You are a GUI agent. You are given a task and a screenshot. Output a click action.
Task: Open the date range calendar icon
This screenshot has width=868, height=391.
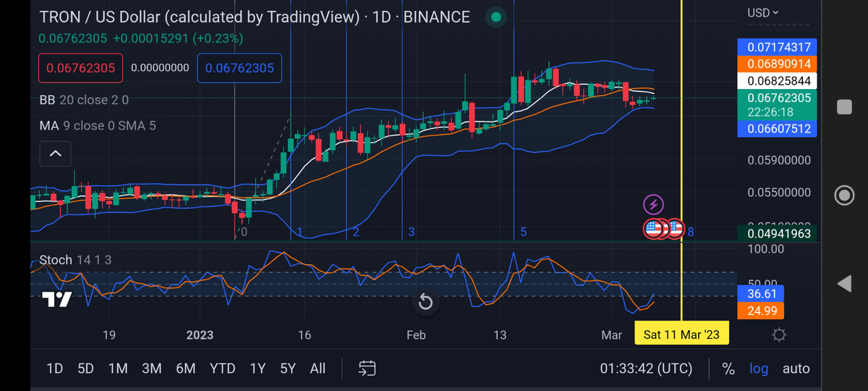367,369
